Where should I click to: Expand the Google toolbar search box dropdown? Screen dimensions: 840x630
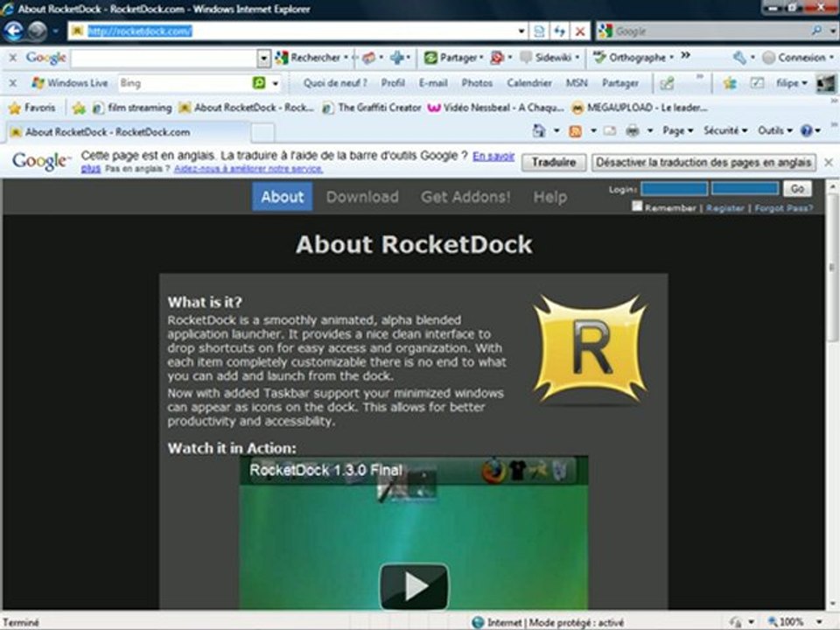[x=263, y=58]
